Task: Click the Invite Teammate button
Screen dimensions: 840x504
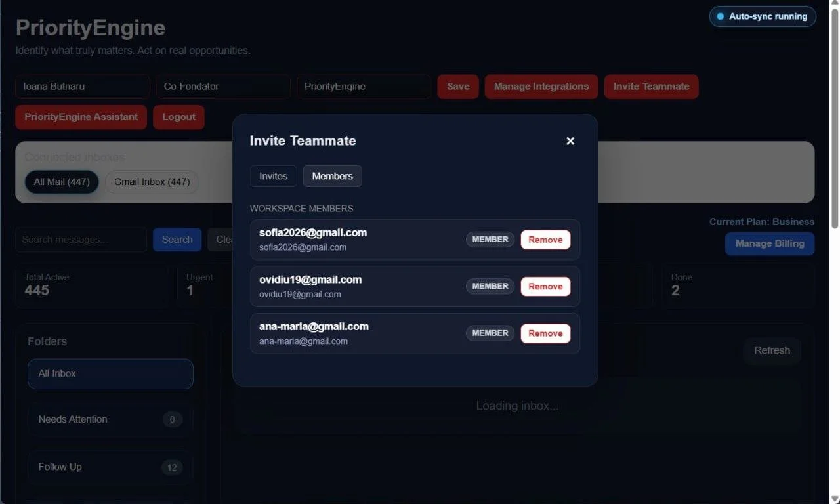Action: pyautogui.click(x=651, y=87)
